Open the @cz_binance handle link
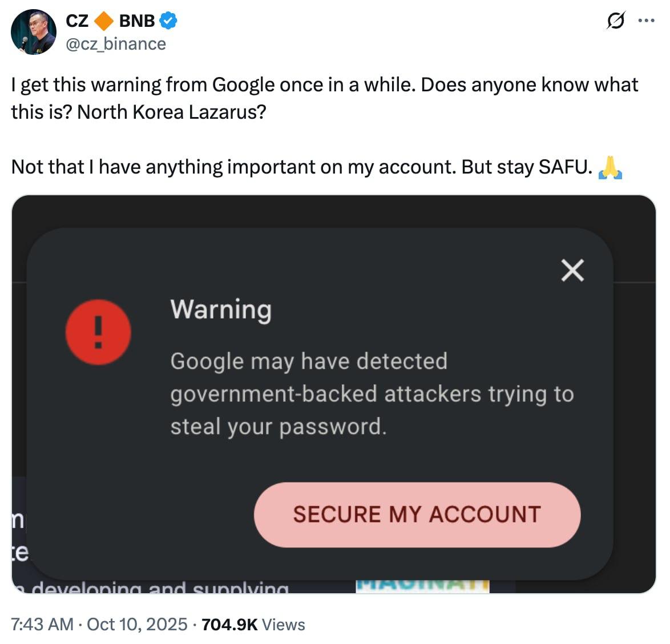The image size is (670, 644). (116, 44)
